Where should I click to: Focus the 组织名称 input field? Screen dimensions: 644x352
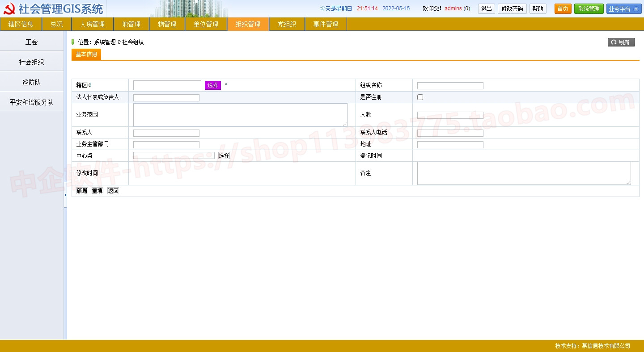[x=450, y=86]
